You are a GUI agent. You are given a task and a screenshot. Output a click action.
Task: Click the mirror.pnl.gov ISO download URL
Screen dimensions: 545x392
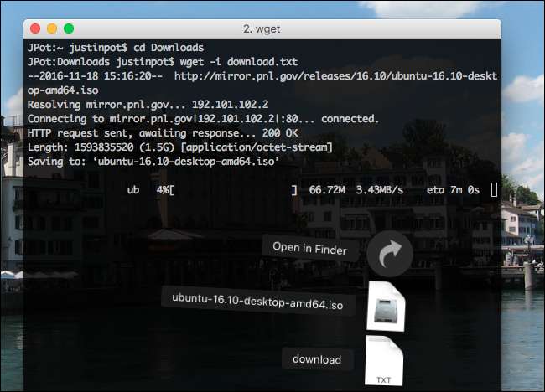[335, 76]
